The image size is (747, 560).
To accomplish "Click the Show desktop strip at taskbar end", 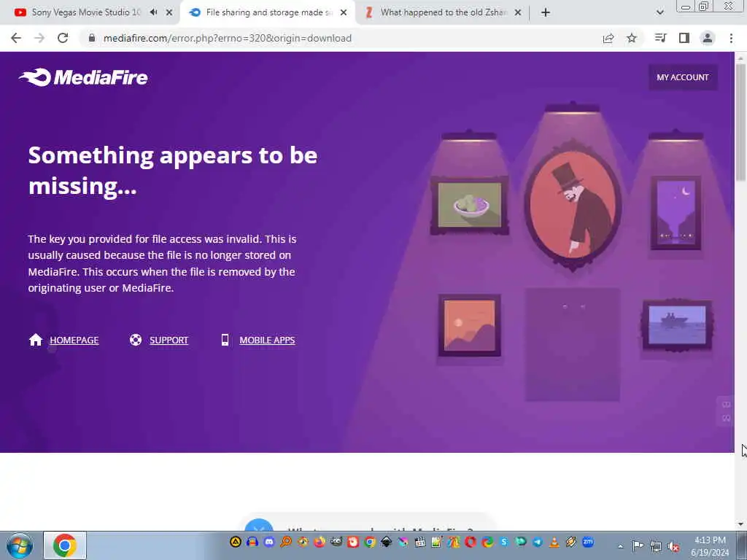I will pos(743,545).
